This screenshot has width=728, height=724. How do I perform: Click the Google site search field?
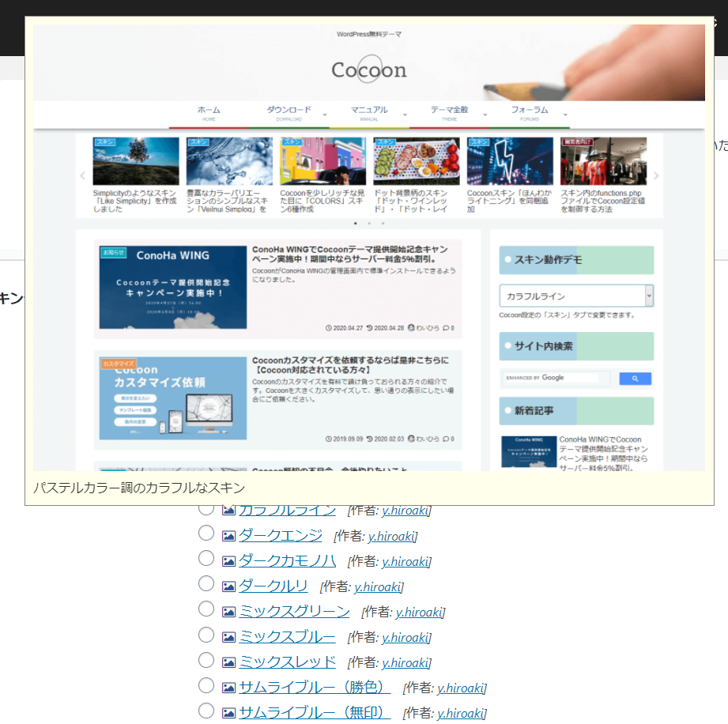pyautogui.click(x=556, y=378)
